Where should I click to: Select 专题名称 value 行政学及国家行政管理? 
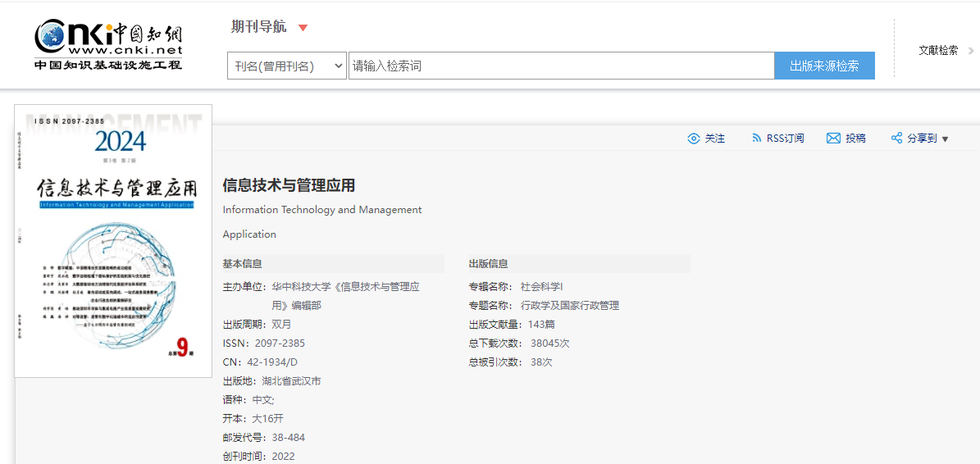point(570,306)
